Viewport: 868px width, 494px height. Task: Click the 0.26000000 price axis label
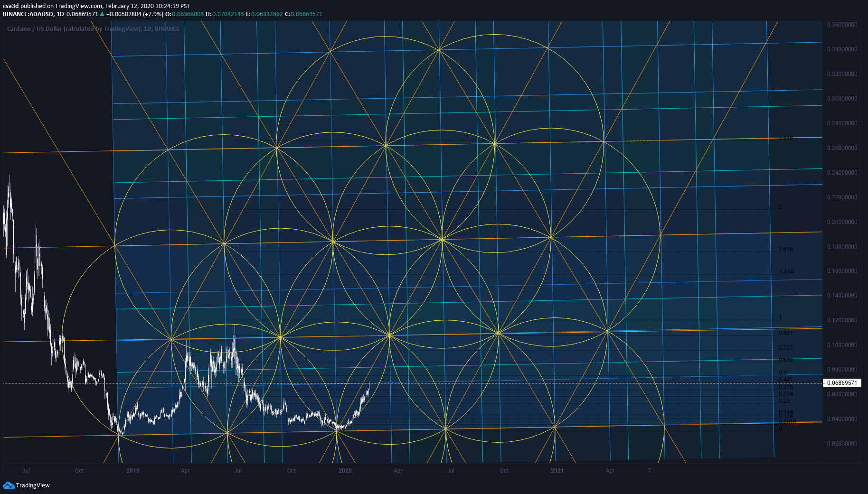[842, 148]
